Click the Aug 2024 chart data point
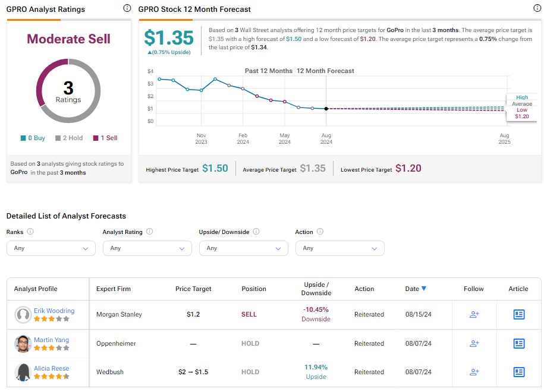544x392 pixels. pos(326,109)
